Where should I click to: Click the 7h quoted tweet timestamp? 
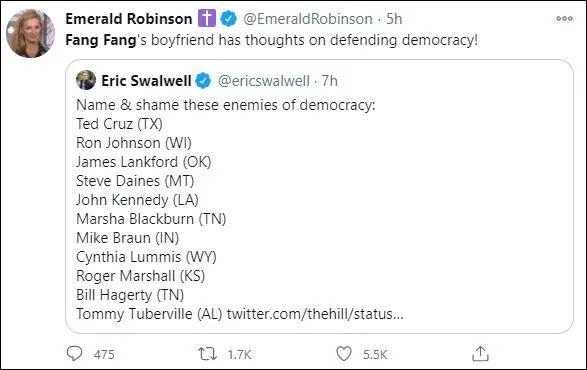click(x=330, y=81)
